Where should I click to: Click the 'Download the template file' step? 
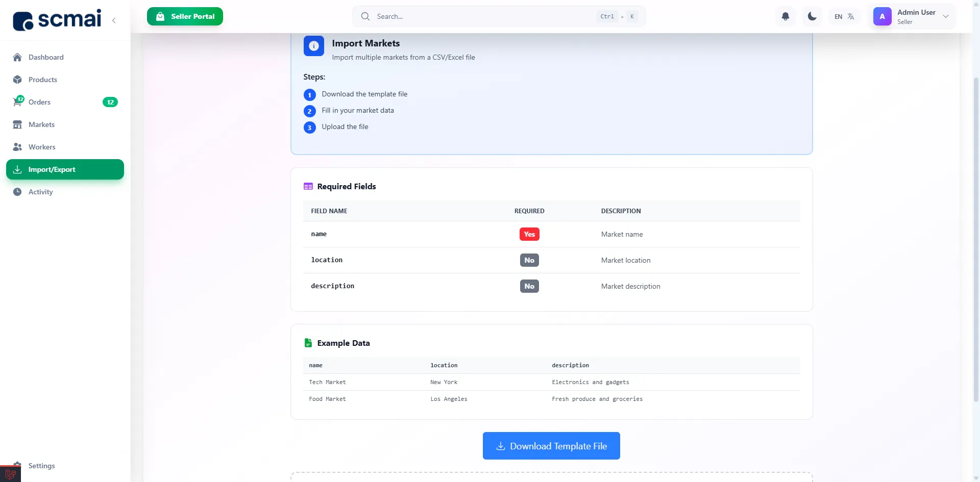[x=364, y=94]
